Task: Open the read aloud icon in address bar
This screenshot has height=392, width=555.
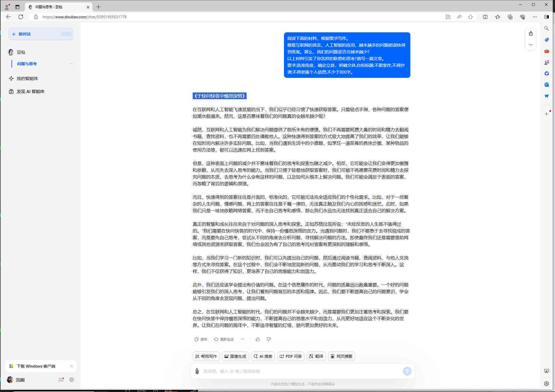Action: (x=459, y=17)
